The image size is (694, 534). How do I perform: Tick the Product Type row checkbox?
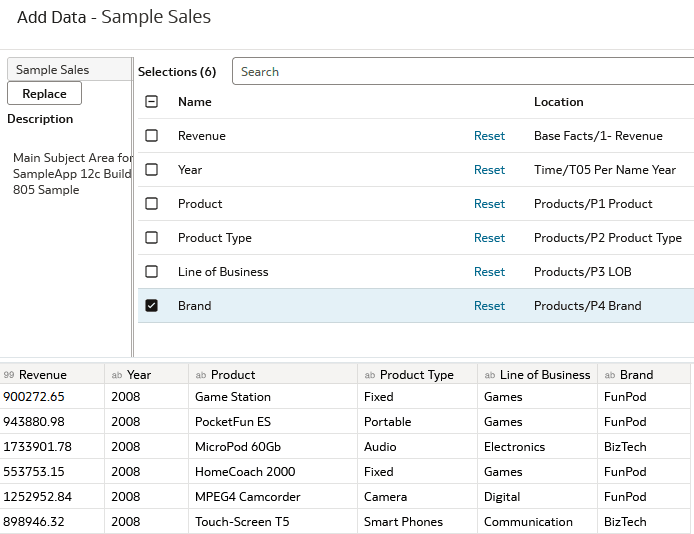coord(152,238)
